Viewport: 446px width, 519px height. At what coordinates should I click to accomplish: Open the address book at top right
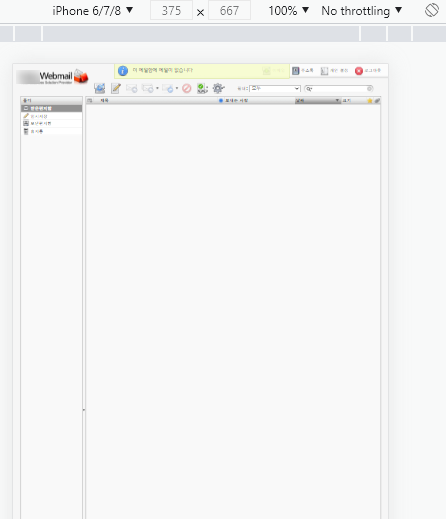point(303,71)
